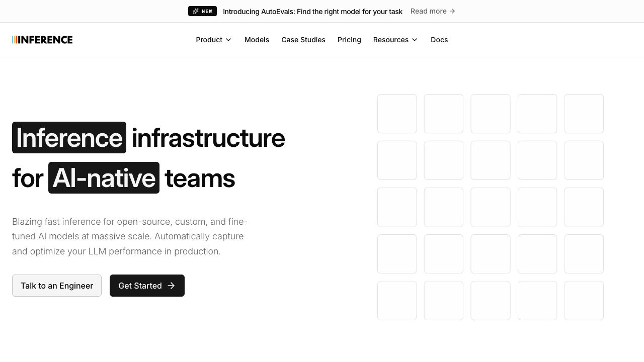644x362 pixels.
Task: Click the arrow icon beside Read more
Action: pos(452,11)
